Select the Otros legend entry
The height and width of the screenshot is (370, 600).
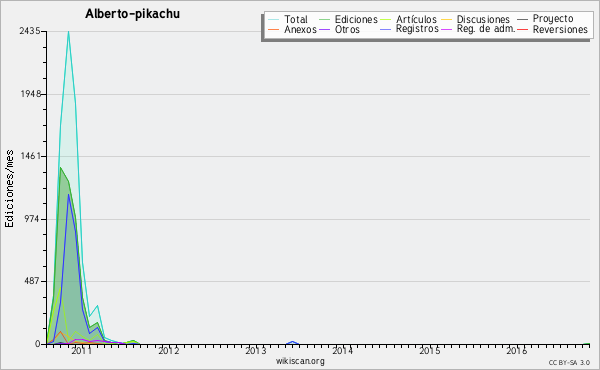click(x=347, y=29)
